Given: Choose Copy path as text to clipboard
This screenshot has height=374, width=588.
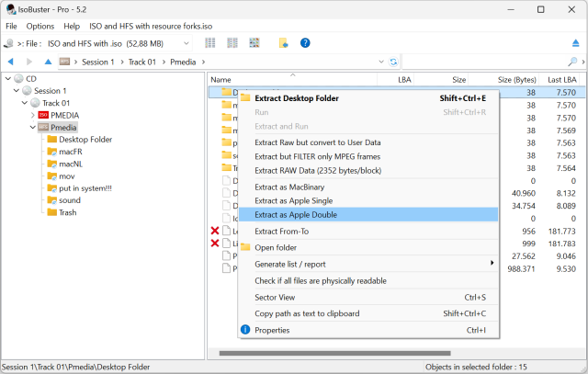Looking at the screenshot, I should (x=368, y=313).
